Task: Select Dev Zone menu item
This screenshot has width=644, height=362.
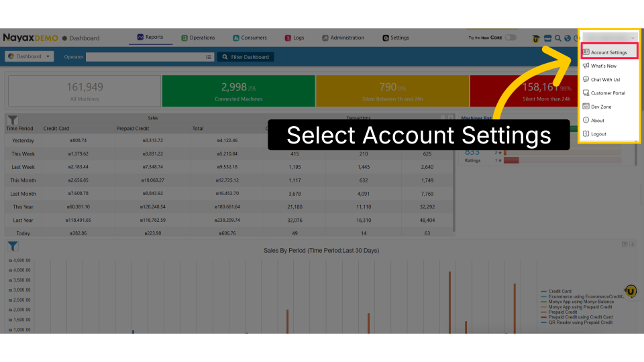Action: (601, 107)
